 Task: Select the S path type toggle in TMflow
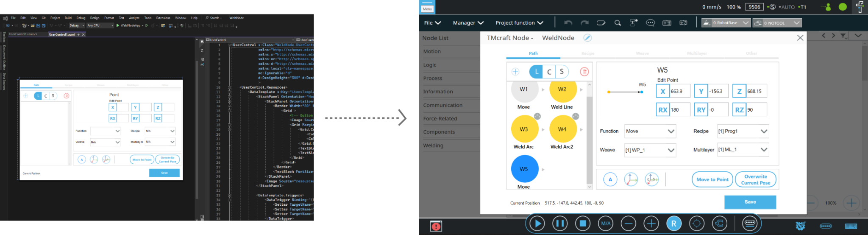coord(562,72)
